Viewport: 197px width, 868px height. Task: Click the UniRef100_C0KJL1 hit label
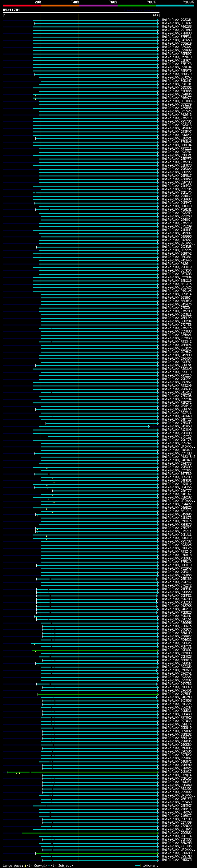click(177, 535)
